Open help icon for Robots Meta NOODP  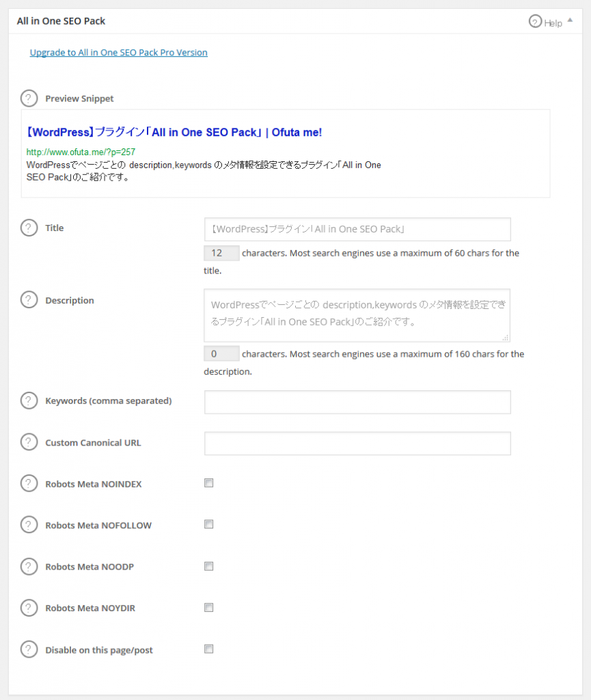pos(29,567)
